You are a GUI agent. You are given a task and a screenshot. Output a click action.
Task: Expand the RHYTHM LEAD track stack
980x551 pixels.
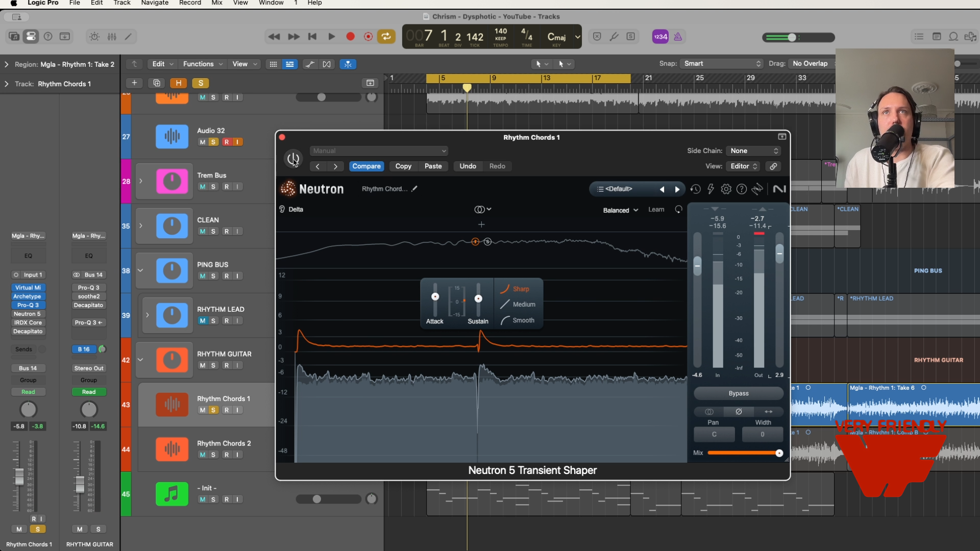tap(147, 315)
